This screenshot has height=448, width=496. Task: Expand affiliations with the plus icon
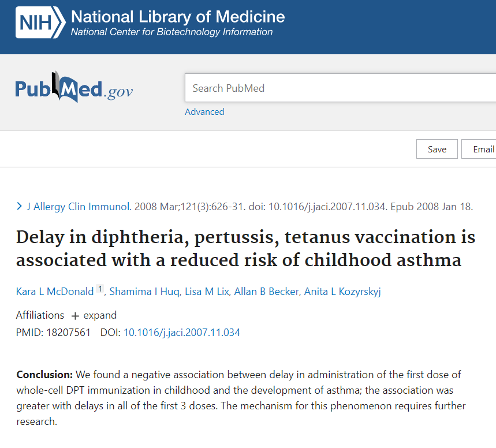75,316
